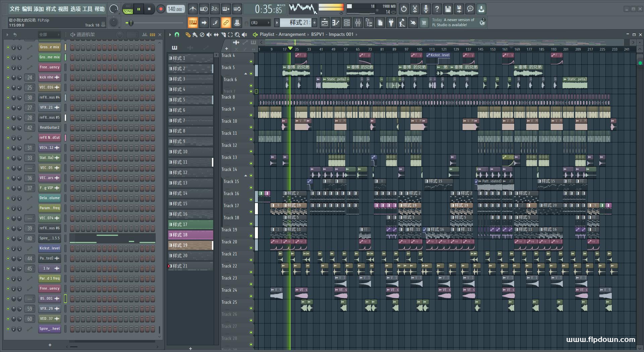The width and height of the screenshot is (644, 352).
Task: Open the 视图 menu
Action: coord(63,9)
